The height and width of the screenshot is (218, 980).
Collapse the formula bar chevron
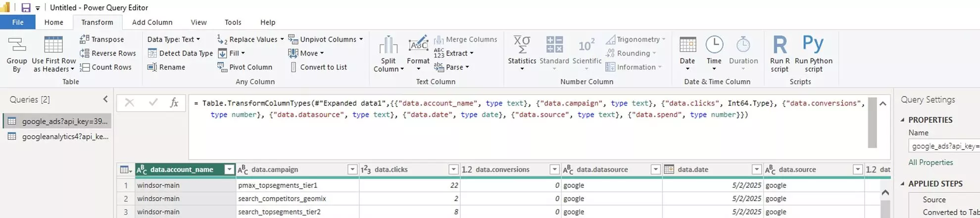coord(882,104)
